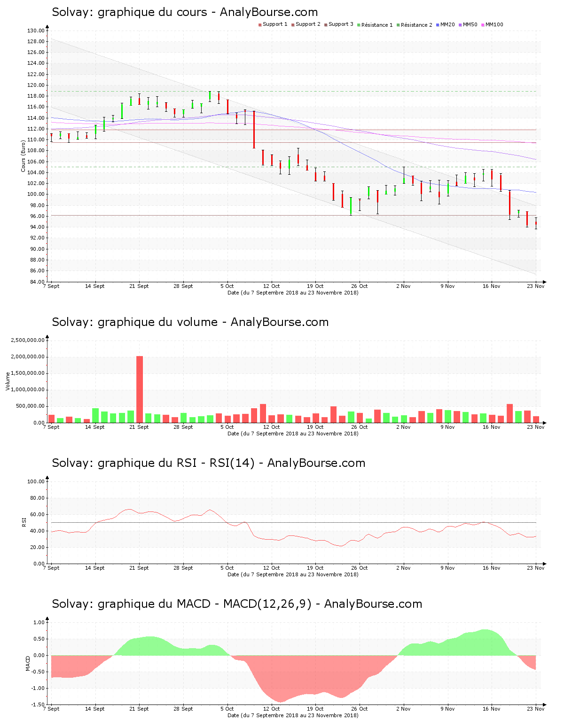Click the date range caption under price chart
Viewport: 564px width, 728px height.
coord(293,293)
